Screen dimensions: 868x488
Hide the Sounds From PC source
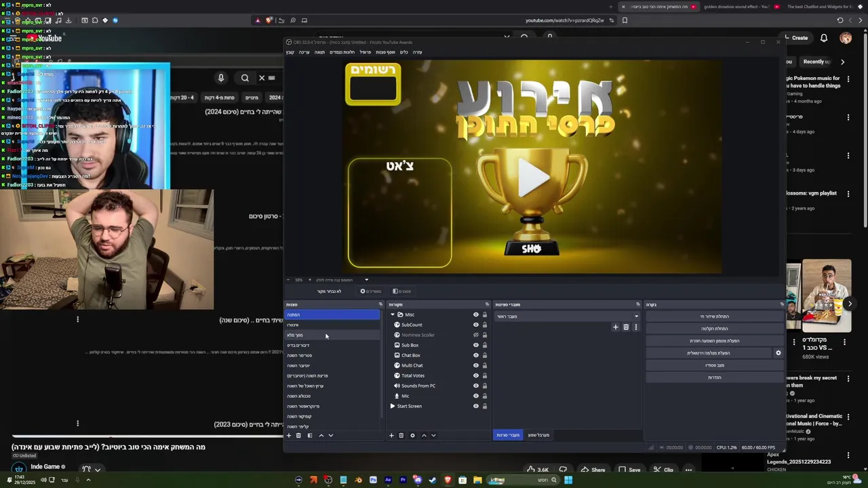tap(475, 386)
